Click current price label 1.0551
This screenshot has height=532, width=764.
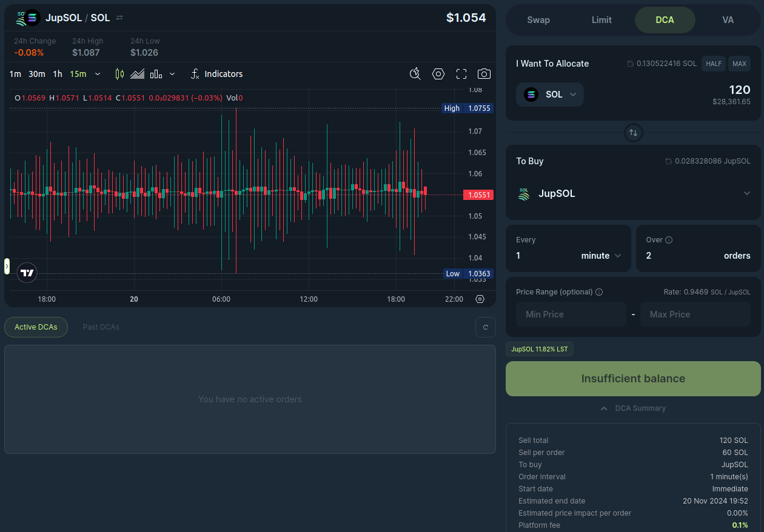pyautogui.click(x=478, y=195)
